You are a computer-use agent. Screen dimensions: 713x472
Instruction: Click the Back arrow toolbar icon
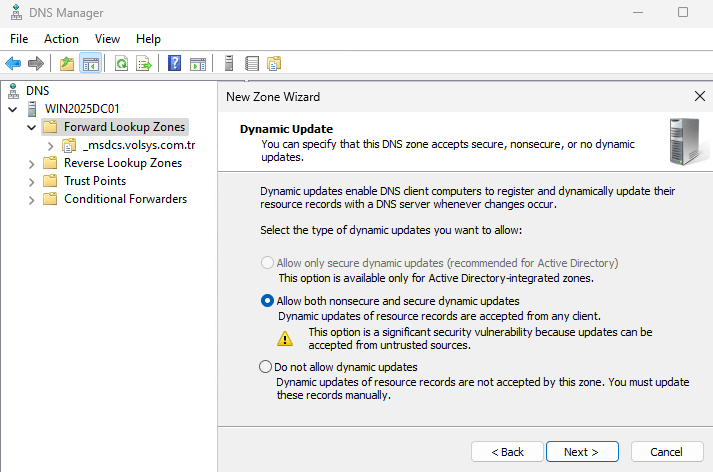coord(13,63)
